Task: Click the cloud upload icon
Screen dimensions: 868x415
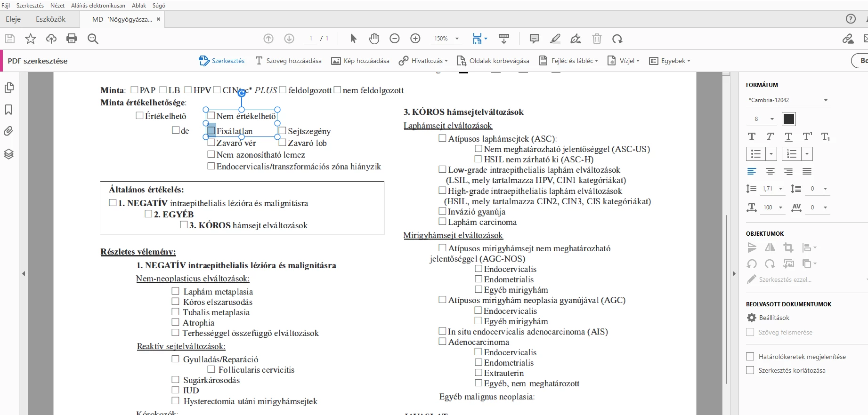Action: coord(51,39)
